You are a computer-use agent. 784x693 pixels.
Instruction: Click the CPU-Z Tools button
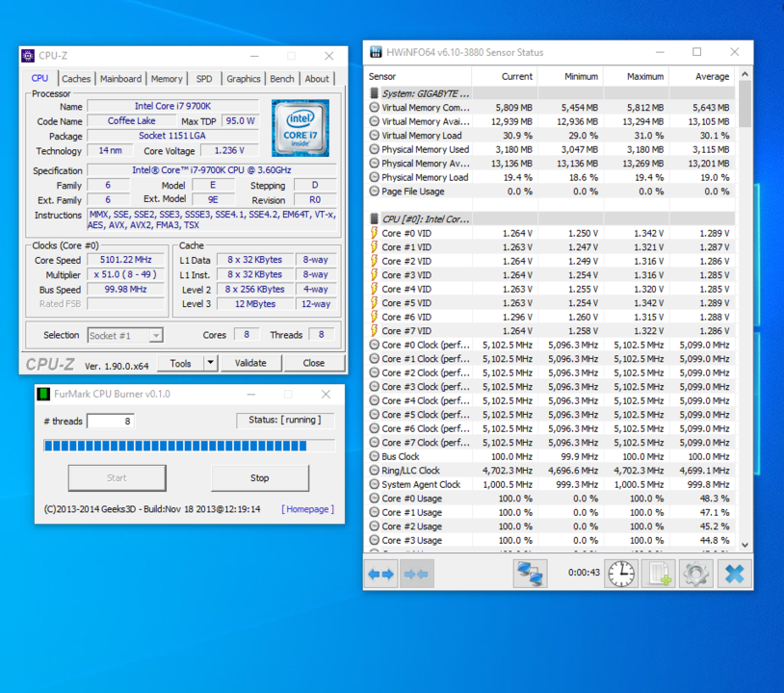[x=180, y=363]
